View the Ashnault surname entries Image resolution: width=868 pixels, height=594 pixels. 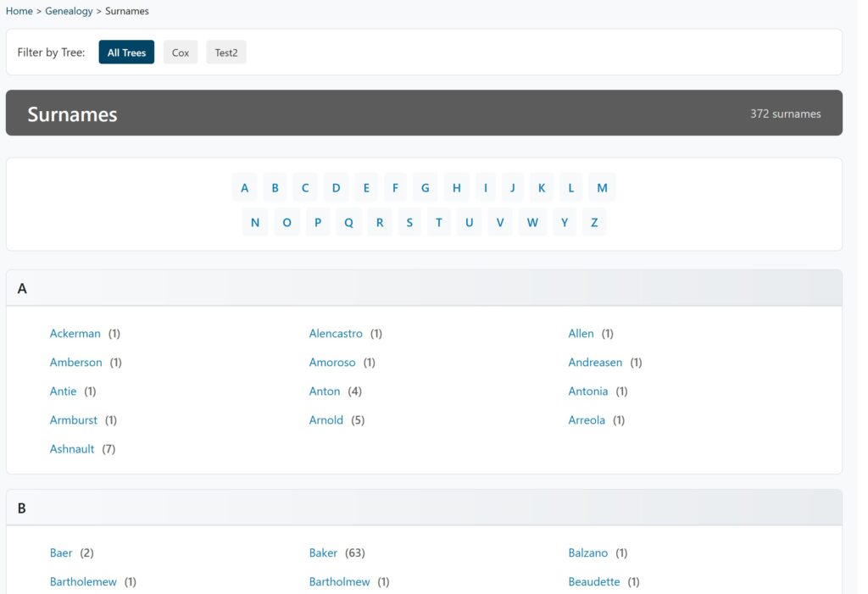72,449
